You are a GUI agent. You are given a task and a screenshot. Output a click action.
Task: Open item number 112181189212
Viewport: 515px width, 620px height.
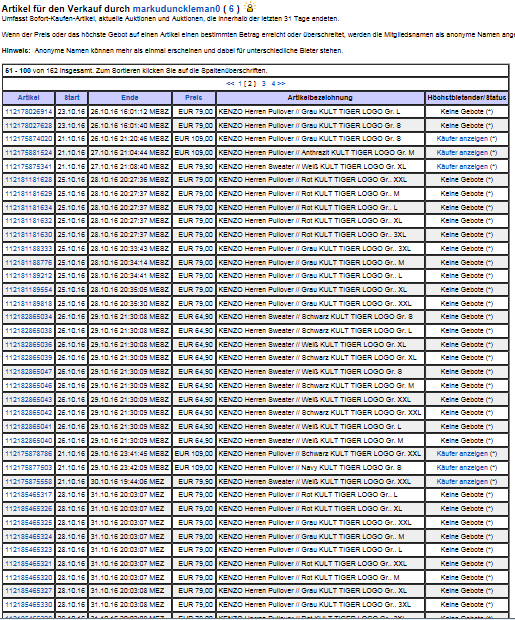[28, 276]
